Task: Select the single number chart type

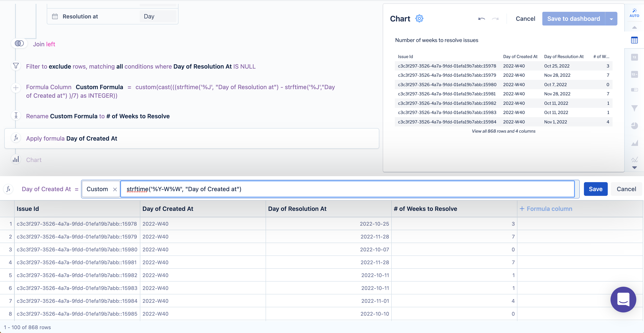Action: point(634,57)
